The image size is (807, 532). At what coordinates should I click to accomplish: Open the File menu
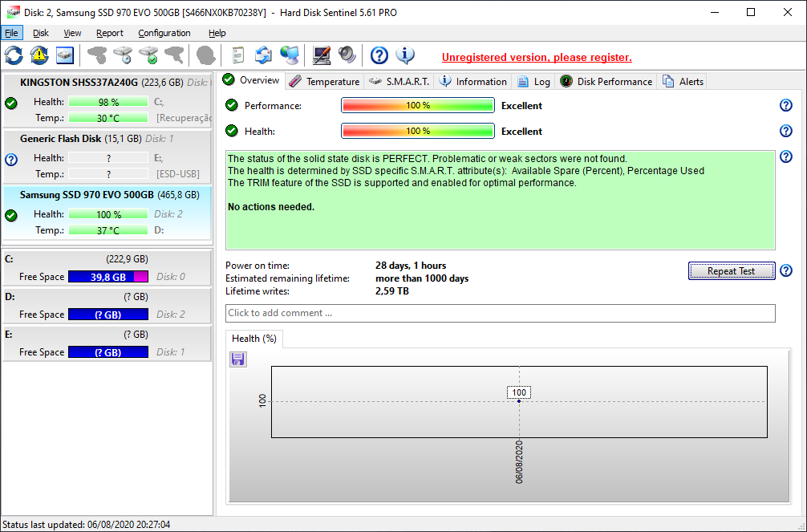tap(11, 33)
